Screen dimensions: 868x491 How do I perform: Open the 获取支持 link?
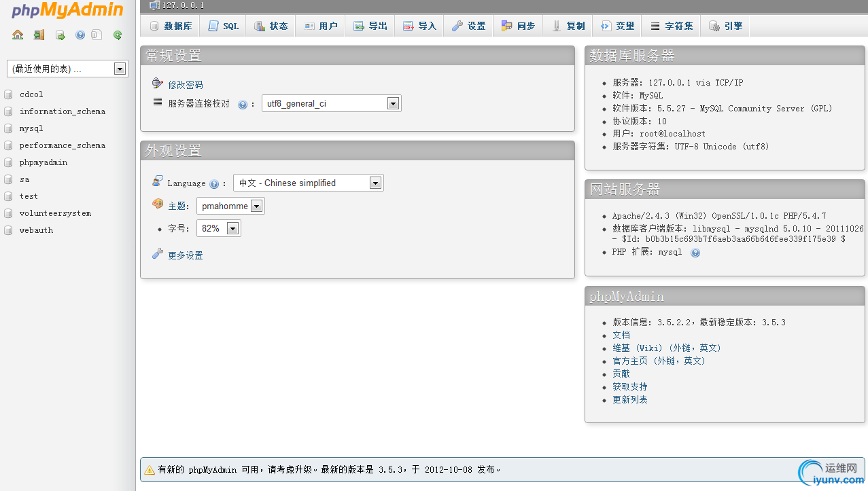click(630, 386)
